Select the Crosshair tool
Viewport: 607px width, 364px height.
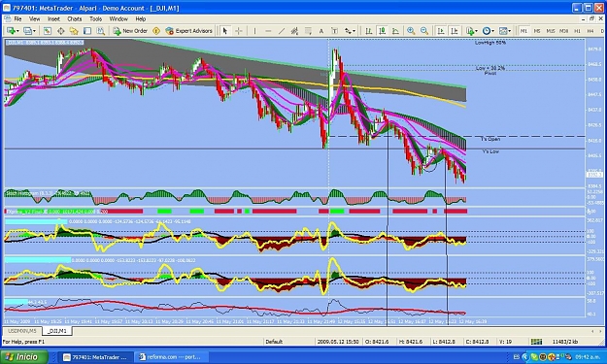(239, 31)
